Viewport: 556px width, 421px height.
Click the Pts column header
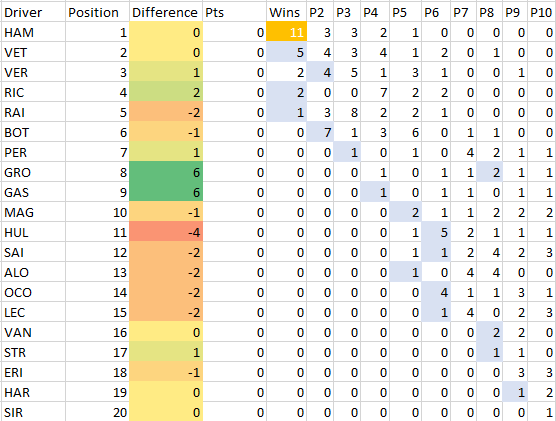click(x=234, y=12)
